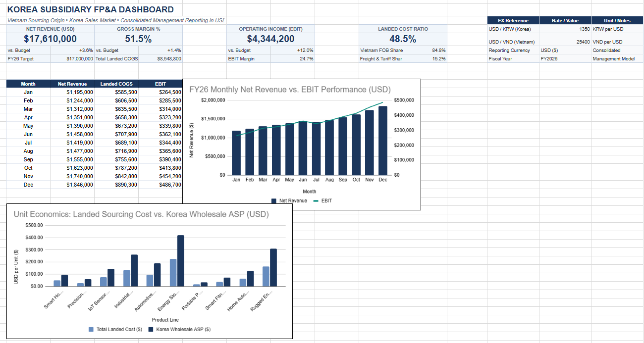
Task: Click the Korea Wholesale ASP ($) legend entry
Action: tap(179, 329)
